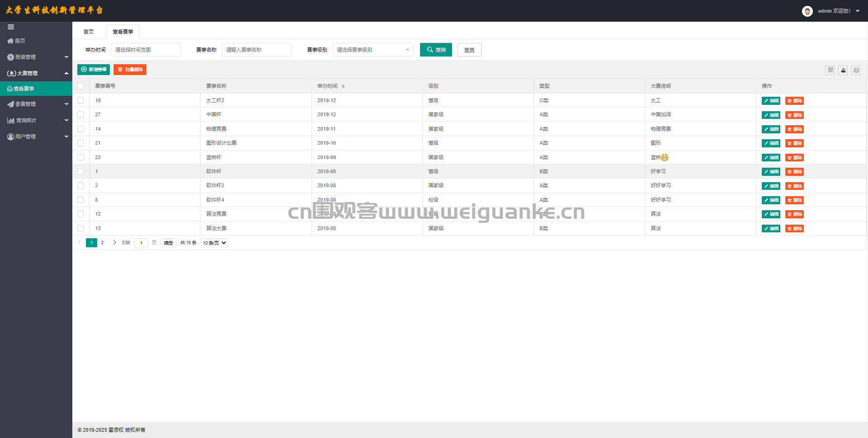
Task: Check the box for row 13 算法大赛
Action: click(x=80, y=228)
